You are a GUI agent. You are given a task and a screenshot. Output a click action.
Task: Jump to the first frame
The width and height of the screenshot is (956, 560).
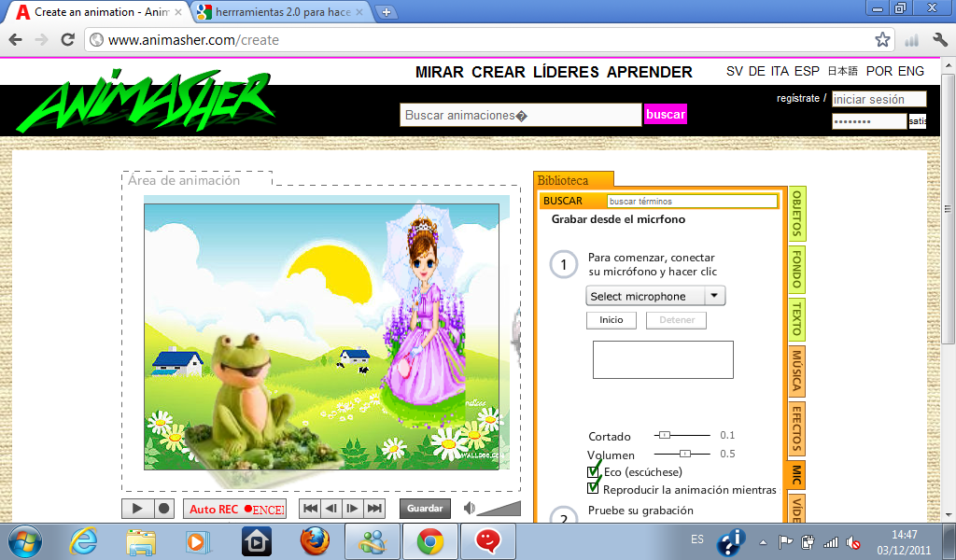[x=310, y=508]
